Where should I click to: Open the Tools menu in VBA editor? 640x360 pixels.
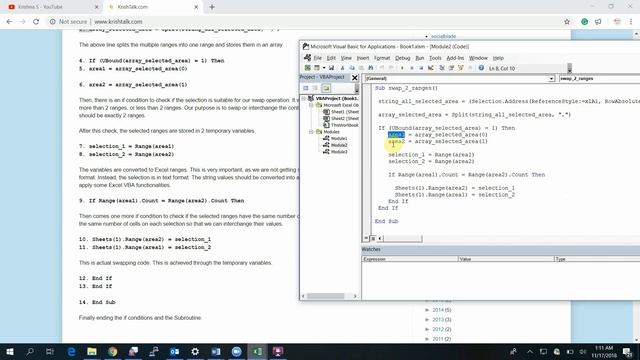(x=435, y=58)
